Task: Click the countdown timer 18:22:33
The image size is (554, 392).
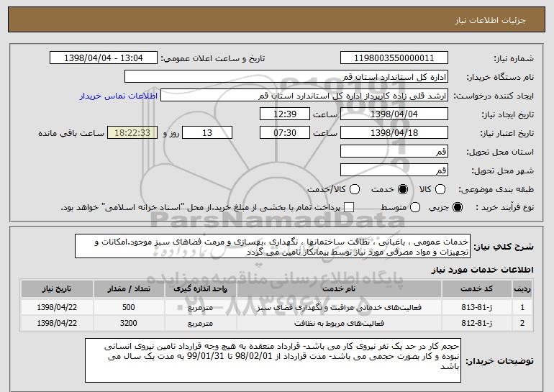Action: (x=132, y=133)
